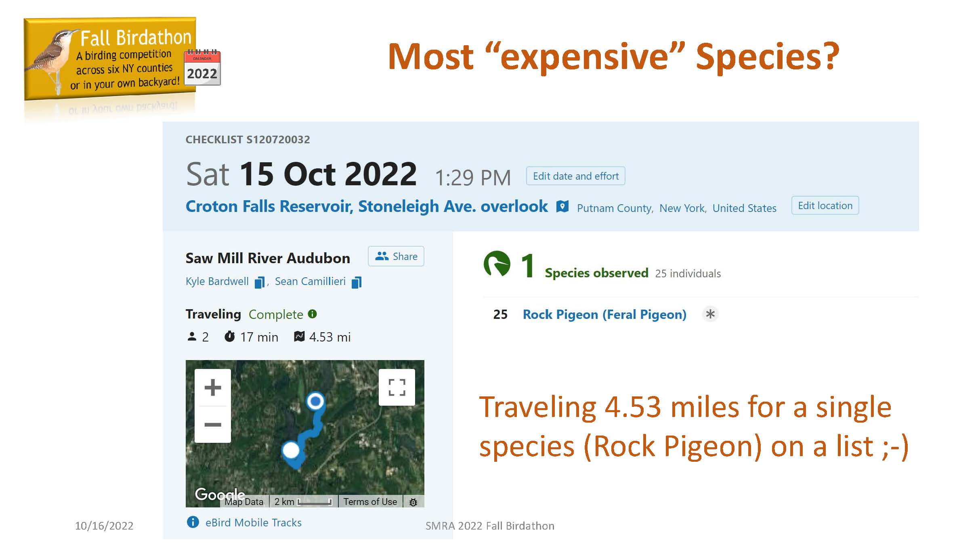Screen dimensions: 980x551
Task: Click the map bug report icon
Action: [413, 502]
